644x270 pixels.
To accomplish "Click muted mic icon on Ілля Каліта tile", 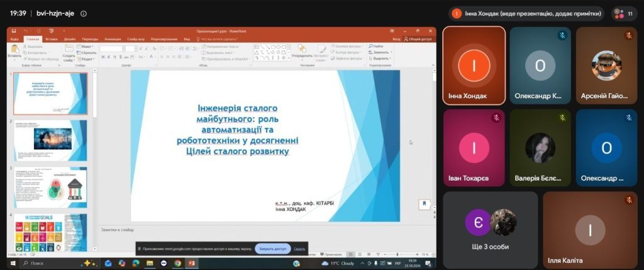I will pyautogui.click(x=629, y=200).
